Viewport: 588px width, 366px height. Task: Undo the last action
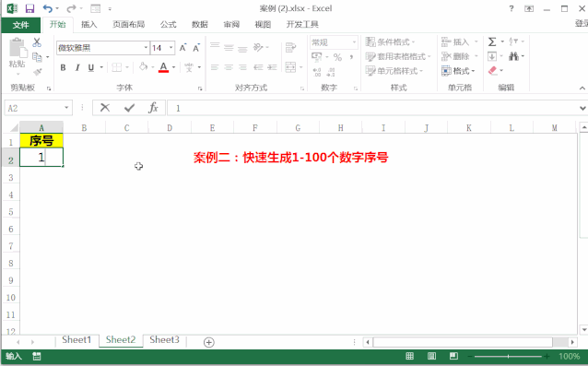(48, 8)
